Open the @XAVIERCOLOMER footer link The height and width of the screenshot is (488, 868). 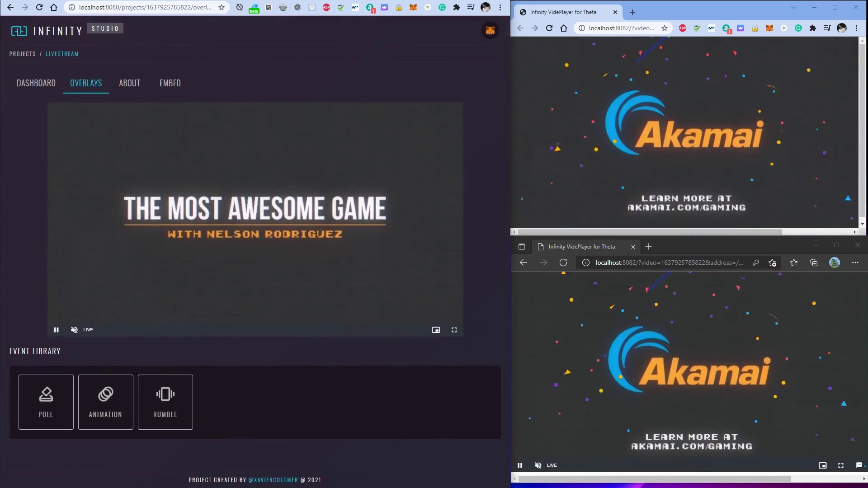[x=273, y=480]
